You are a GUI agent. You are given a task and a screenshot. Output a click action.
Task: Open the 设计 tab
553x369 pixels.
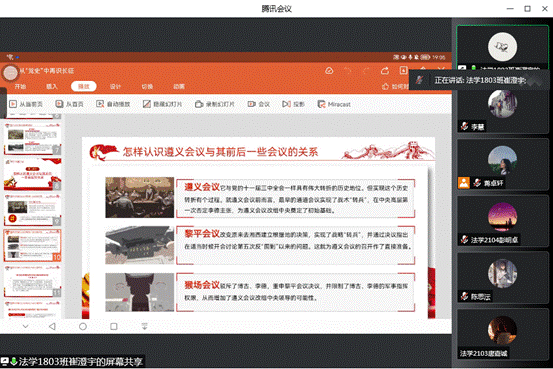coord(115,86)
